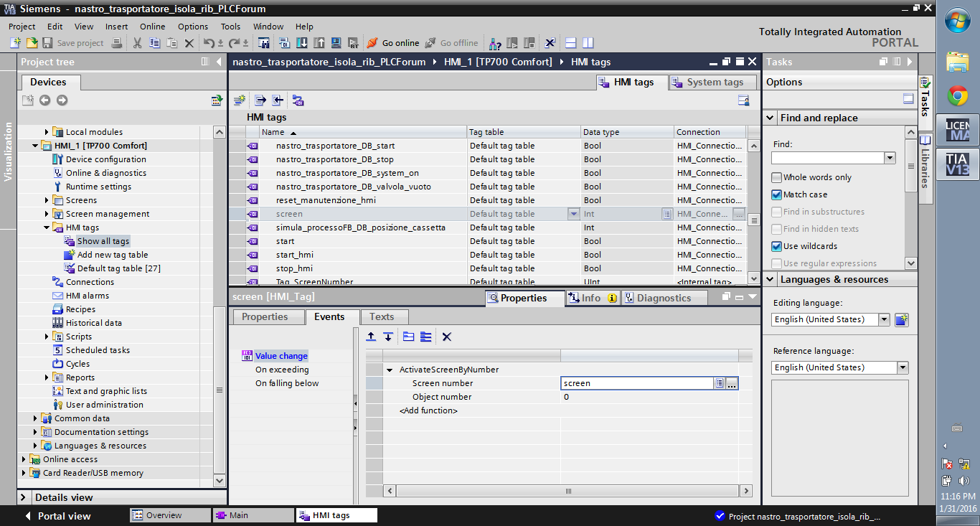The width and height of the screenshot is (980, 526).
Task: Split editor space horizontally icon
Action: click(x=571, y=43)
